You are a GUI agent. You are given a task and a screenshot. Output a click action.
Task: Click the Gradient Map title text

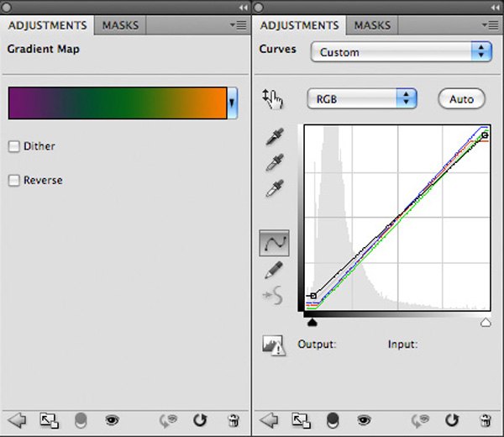coord(44,50)
